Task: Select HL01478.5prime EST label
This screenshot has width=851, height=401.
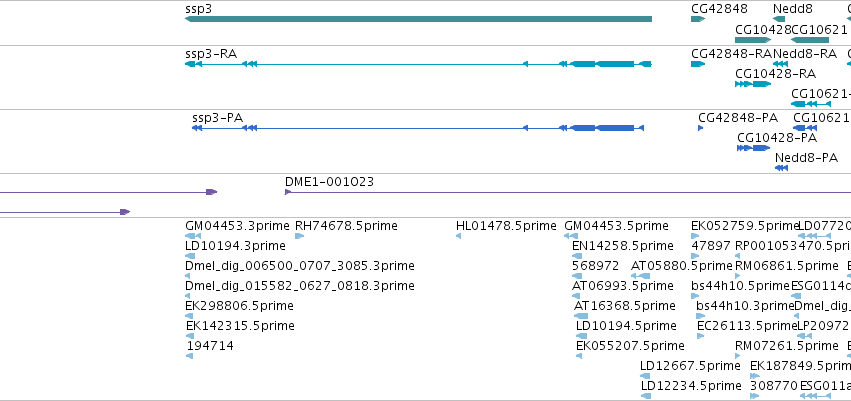Action: pos(506,226)
